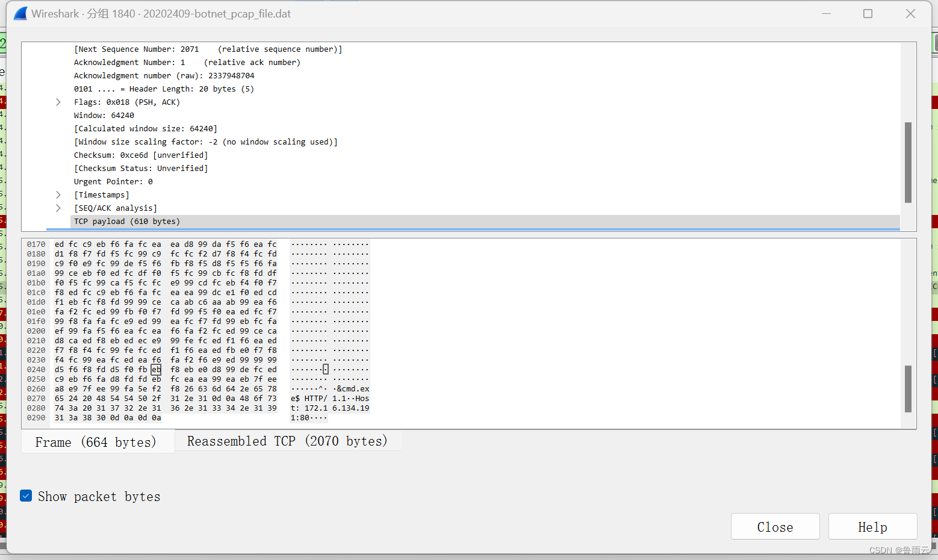Click the Wireshark shark fin title icon
Viewport: 938px width, 560px height.
click(20, 13)
